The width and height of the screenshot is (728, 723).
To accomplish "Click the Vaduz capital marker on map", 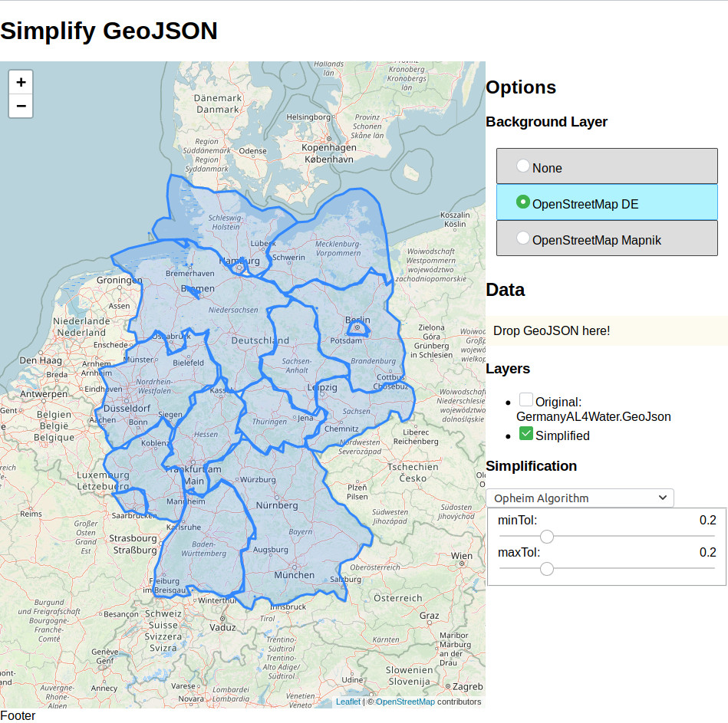I will click(222, 618).
